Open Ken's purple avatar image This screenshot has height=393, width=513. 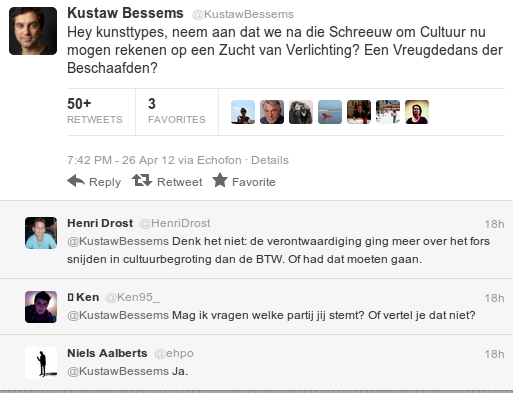[41, 307]
